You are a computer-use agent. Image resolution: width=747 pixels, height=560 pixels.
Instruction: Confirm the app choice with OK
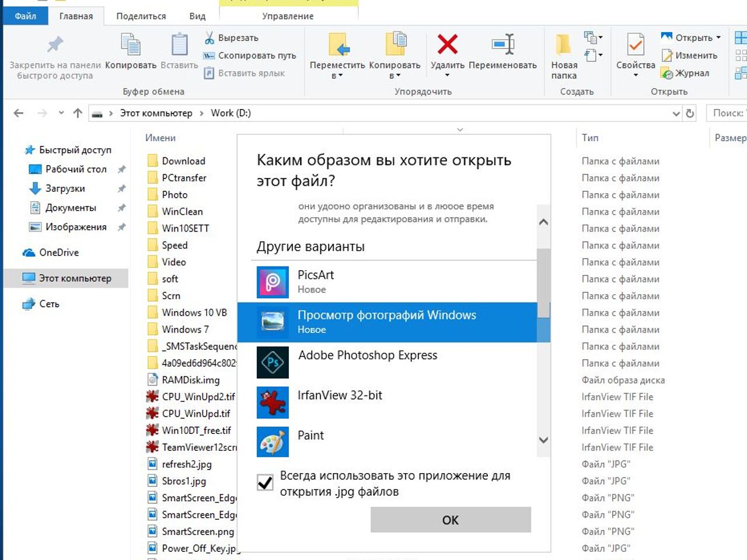(x=451, y=520)
